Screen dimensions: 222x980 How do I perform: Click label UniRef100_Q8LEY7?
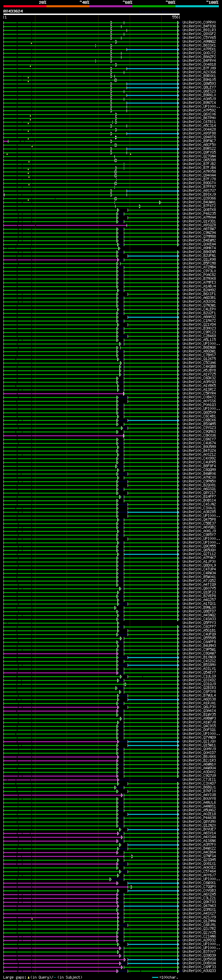tap(199, 88)
